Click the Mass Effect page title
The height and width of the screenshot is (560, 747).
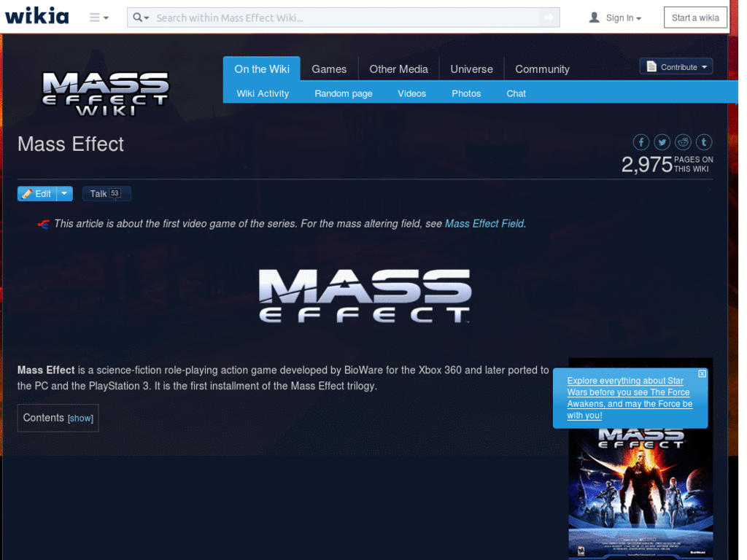tap(71, 144)
